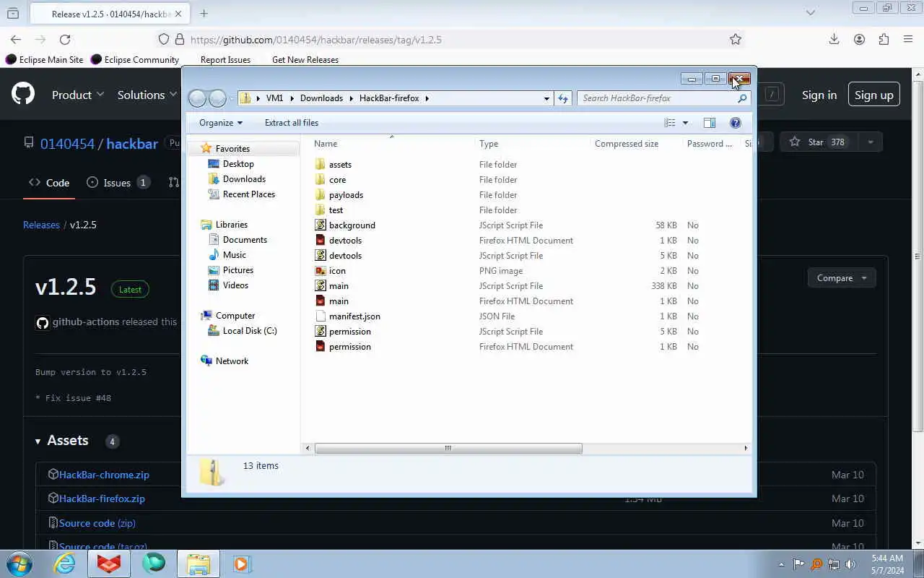Sort by Type column header
924x578 pixels.
pyautogui.click(x=489, y=144)
